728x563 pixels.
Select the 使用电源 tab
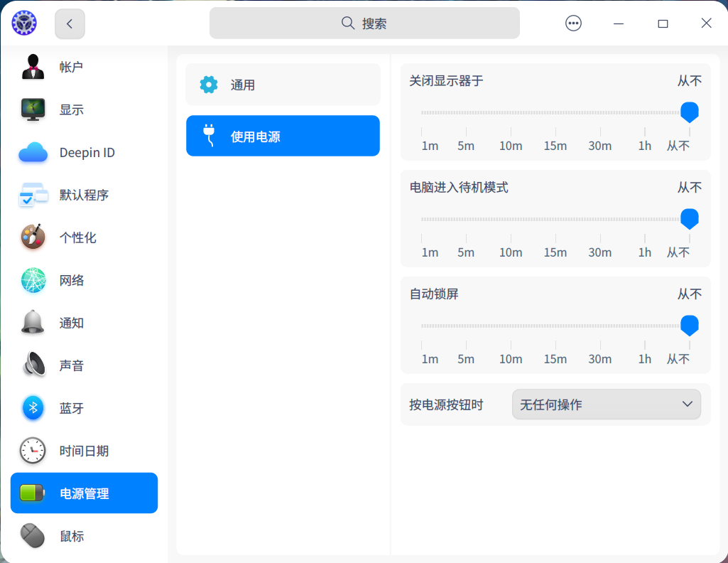pos(282,135)
